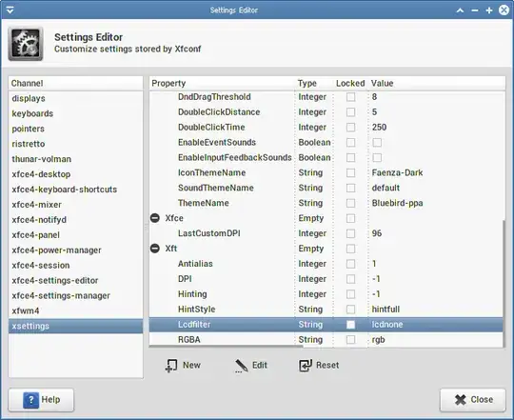The height and width of the screenshot is (420, 514).
Task: Click the Reset property icon
Action: coord(306,366)
